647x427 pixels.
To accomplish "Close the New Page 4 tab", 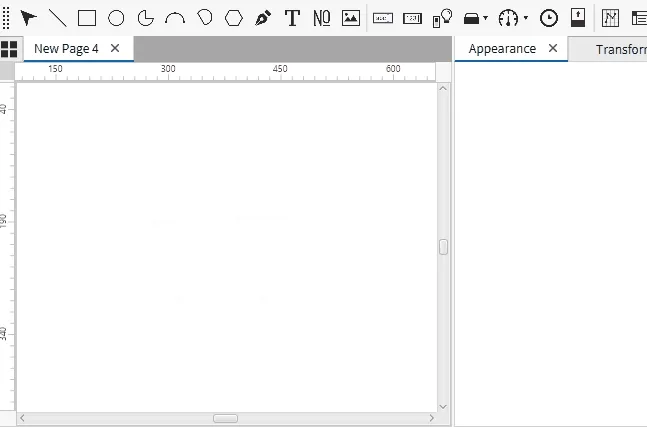I will pos(115,48).
